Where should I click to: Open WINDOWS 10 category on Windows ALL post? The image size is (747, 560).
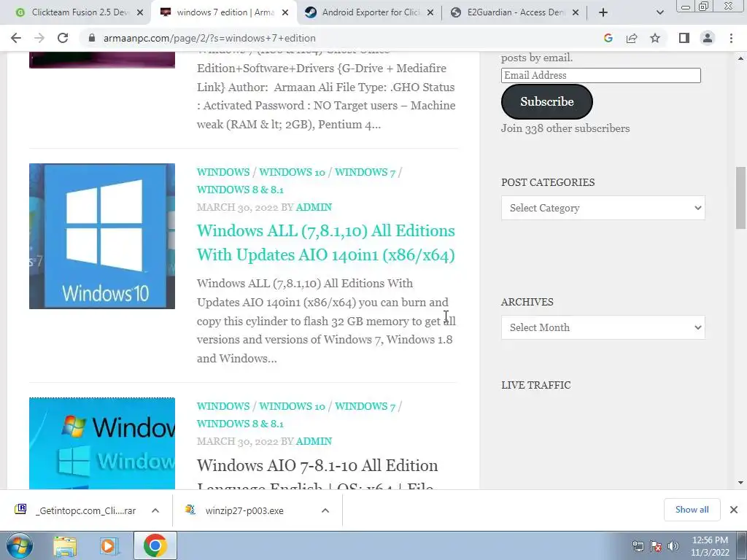click(292, 172)
